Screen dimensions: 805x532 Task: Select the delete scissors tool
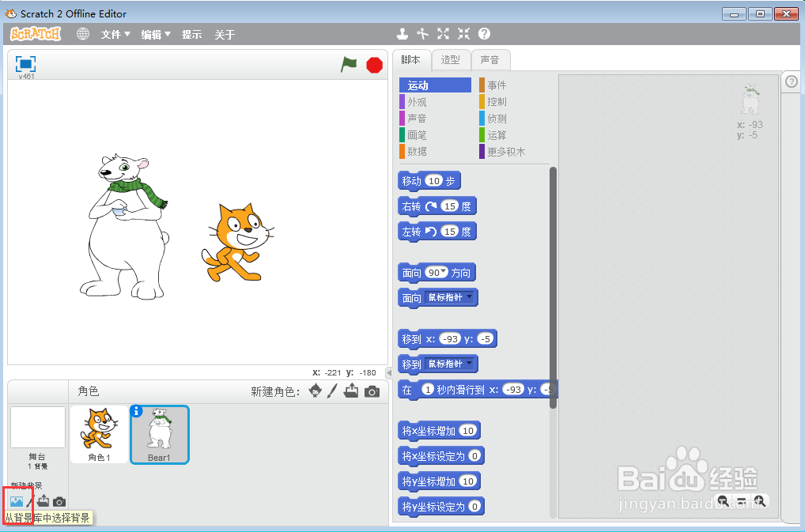[422, 34]
